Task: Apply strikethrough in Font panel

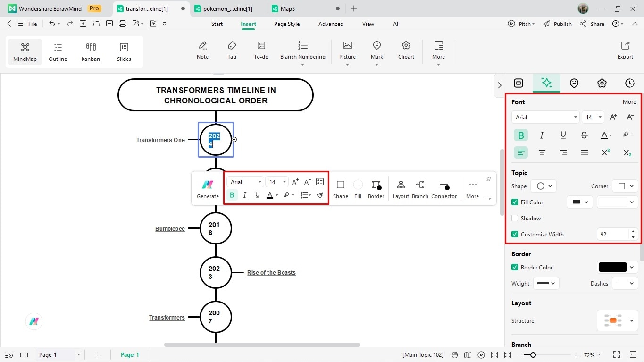Action: point(584,135)
